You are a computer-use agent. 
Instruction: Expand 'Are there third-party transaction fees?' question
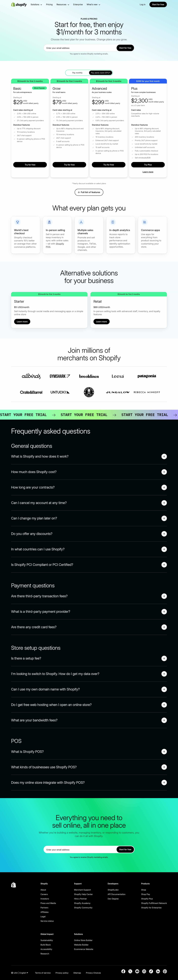coord(89,596)
